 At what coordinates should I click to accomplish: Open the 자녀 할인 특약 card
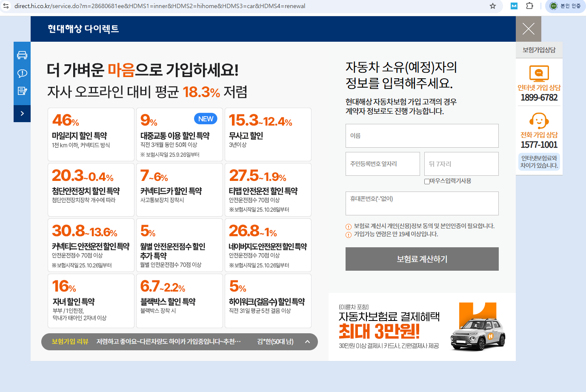tap(91, 301)
